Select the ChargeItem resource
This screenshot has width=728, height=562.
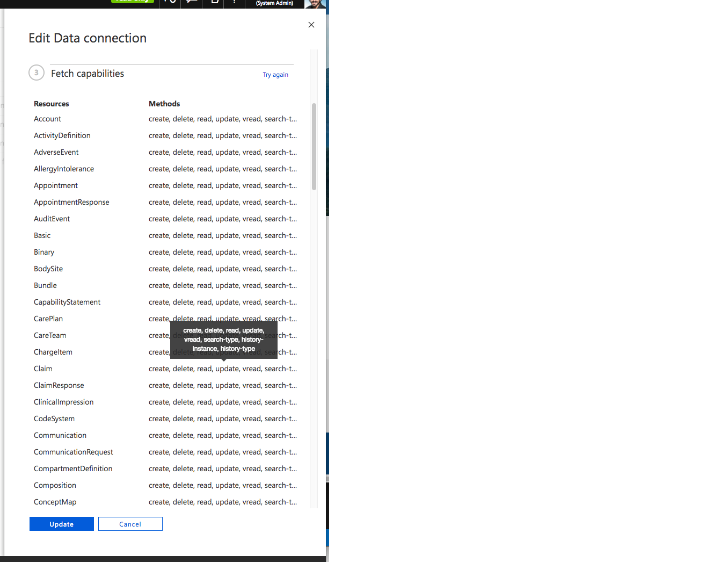tap(53, 352)
